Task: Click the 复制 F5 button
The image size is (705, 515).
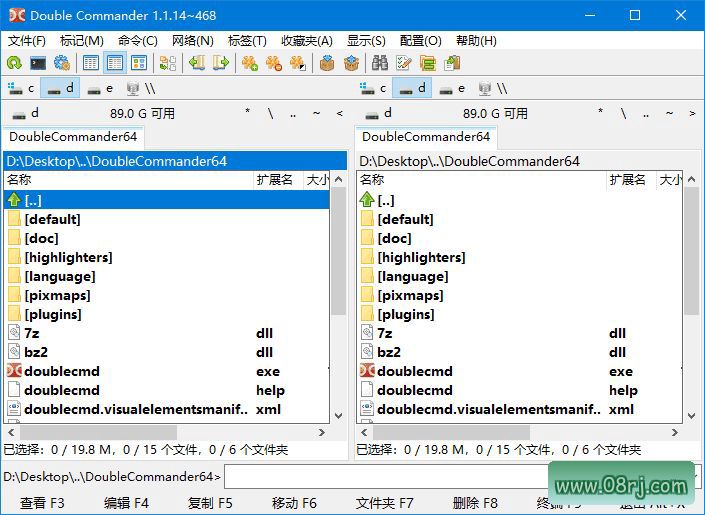Action: pyautogui.click(x=210, y=503)
